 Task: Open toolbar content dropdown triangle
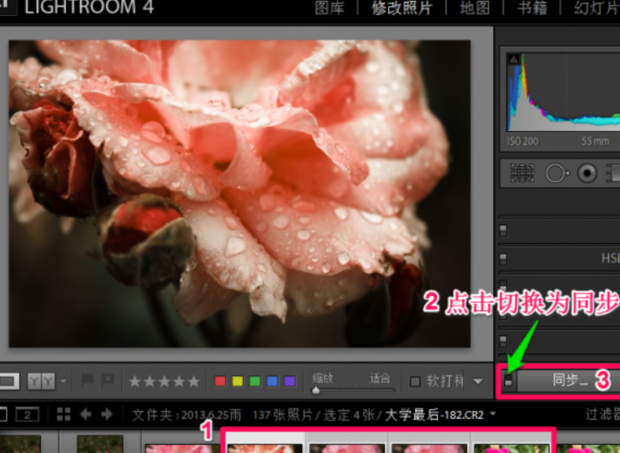coord(478,381)
